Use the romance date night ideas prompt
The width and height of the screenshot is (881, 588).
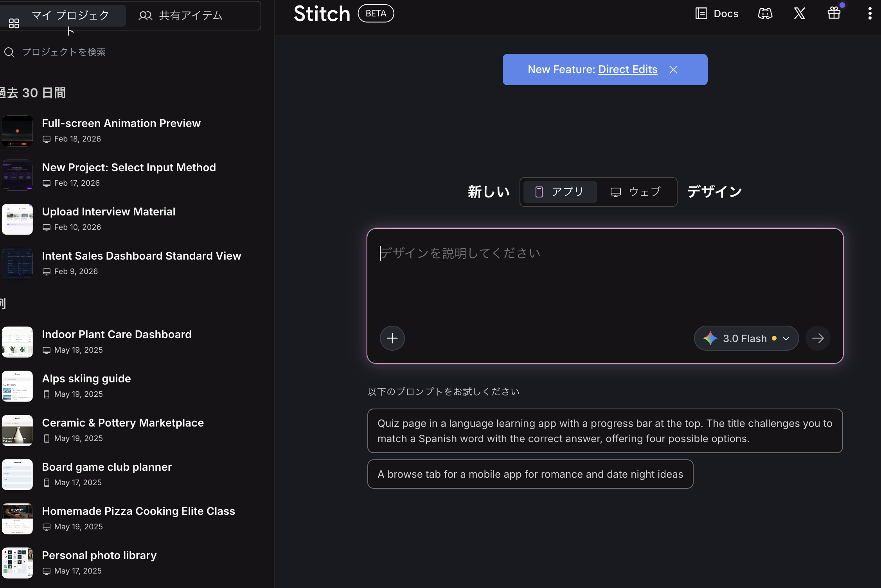(x=530, y=474)
